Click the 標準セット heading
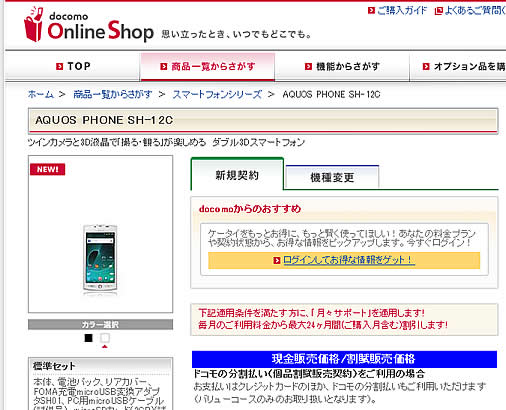 [54, 366]
